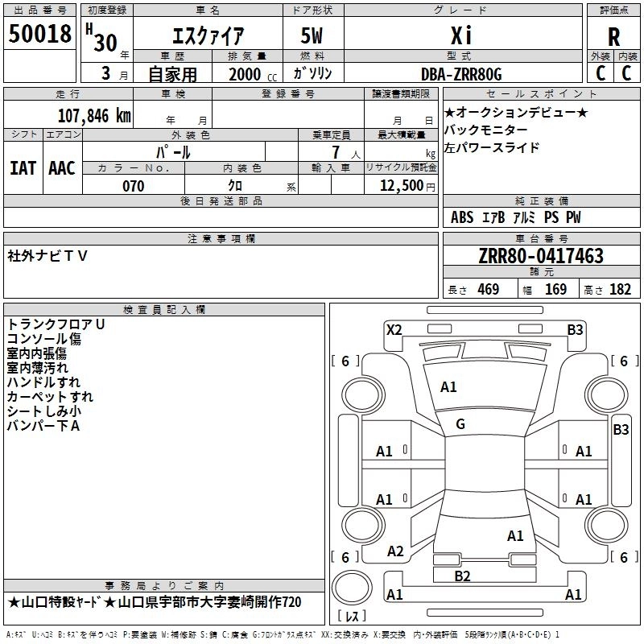
Task: Select the B2 rear bumper damage mark
Action: (x=462, y=576)
